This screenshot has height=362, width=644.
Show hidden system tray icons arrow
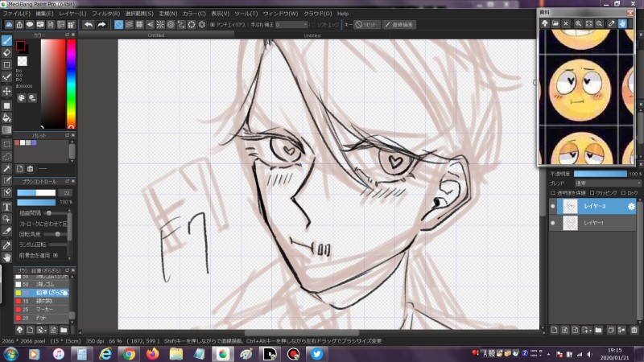pos(549,354)
